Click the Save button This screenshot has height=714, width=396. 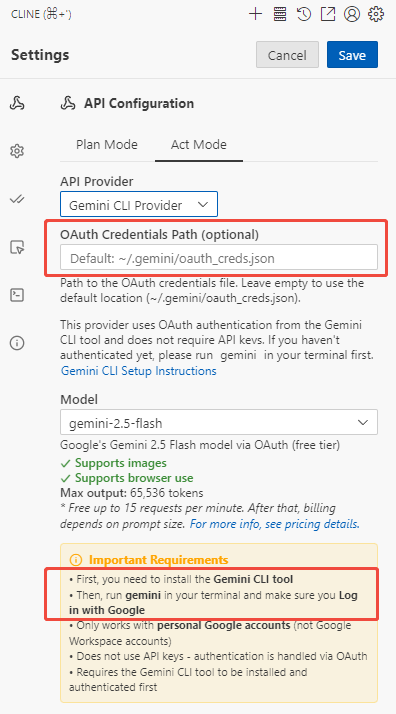[x=352, y=55]
